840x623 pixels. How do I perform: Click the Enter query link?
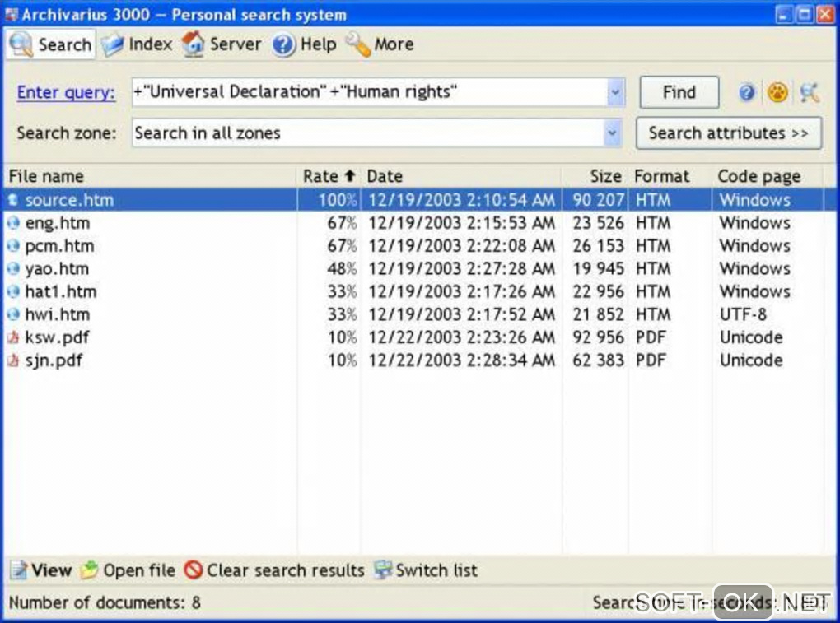click(66, 92)
